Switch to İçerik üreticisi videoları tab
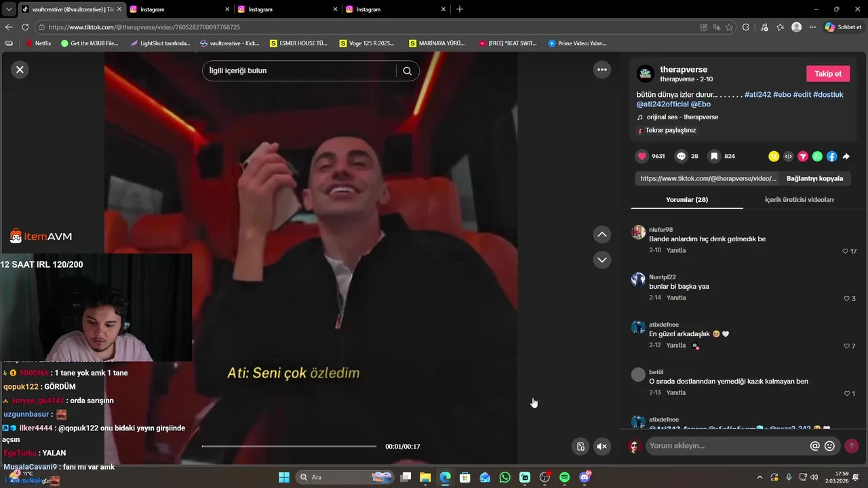 (799, 200)
